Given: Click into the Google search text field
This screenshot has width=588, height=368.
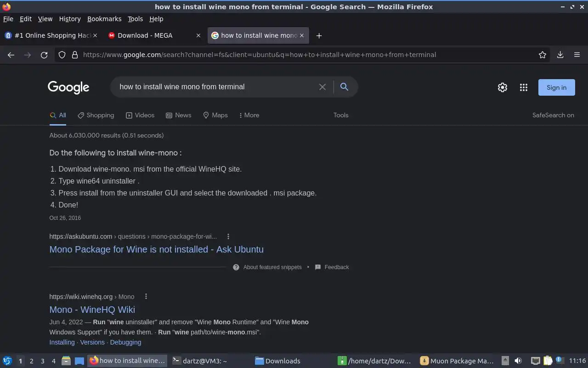Looking at the screenshot, I should (216, 87).
